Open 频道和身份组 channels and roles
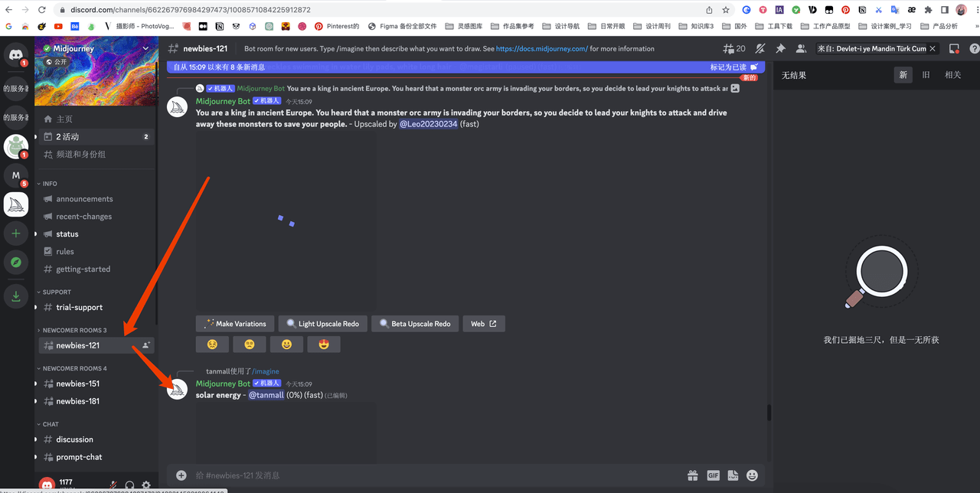Image resolution: width=980 pixels, height=493 pixels. [x=96, y=154]
